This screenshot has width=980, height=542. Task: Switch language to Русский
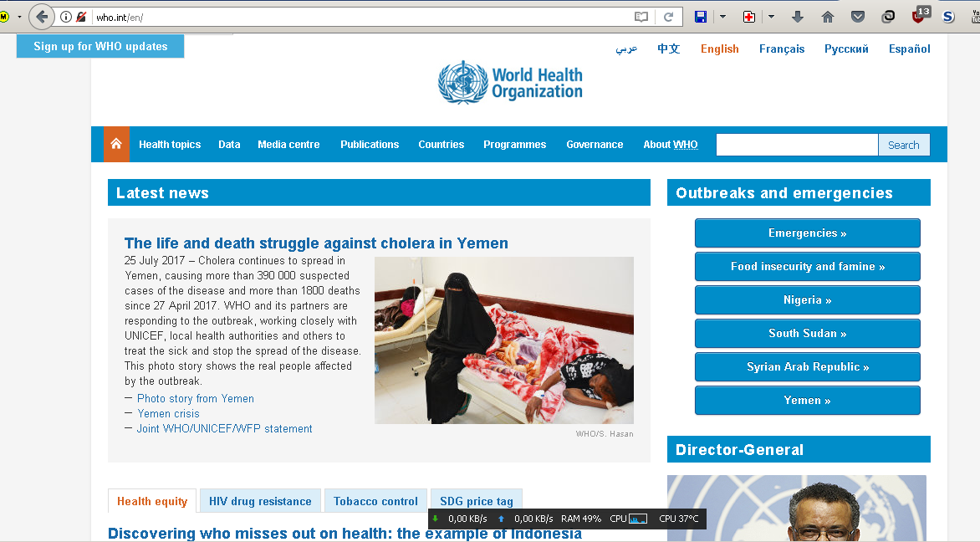[846, 49]
